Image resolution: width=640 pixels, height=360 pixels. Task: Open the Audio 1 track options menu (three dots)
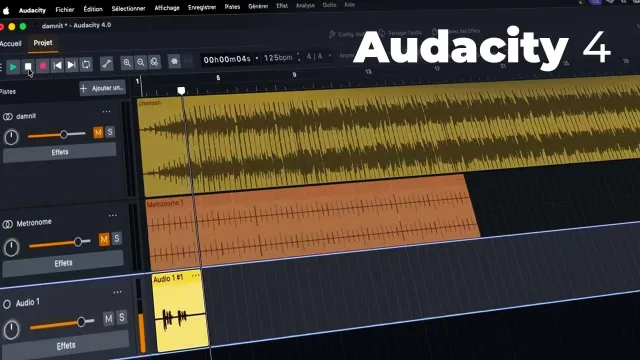click(118, 292)
